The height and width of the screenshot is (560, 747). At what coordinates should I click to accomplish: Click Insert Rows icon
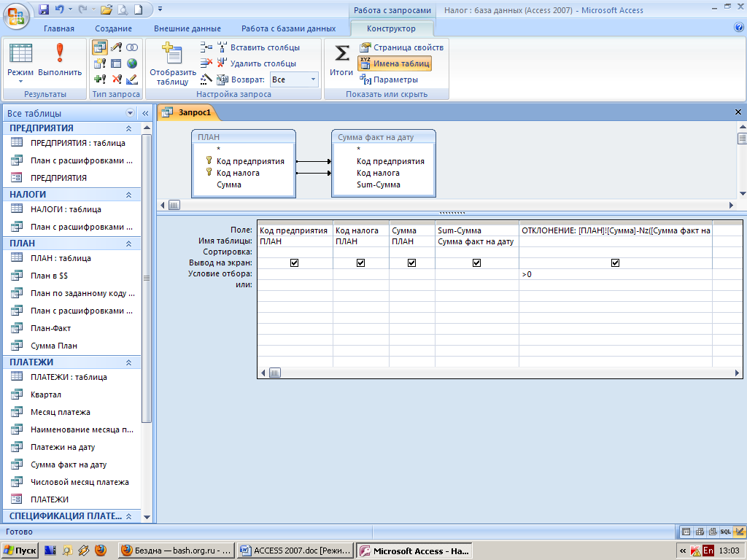206,47
